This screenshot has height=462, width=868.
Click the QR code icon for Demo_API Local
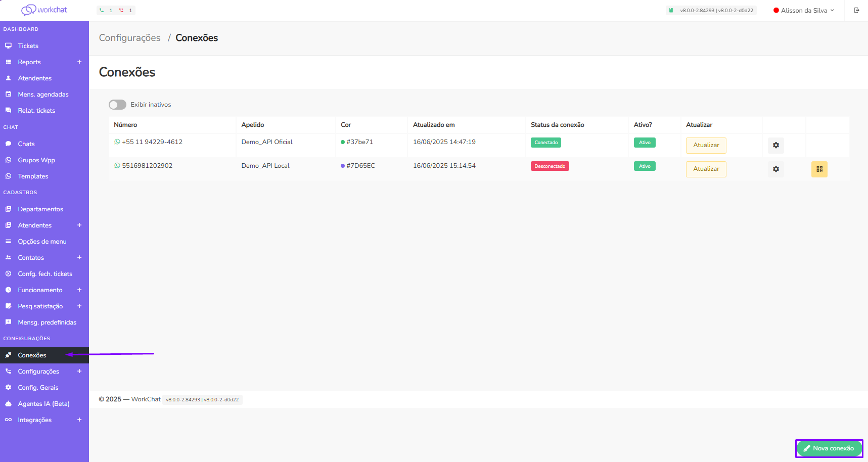(x=819, y=169)
